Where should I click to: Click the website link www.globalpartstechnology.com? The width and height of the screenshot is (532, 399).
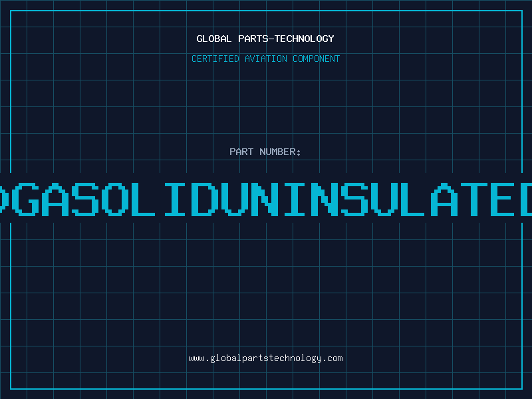(x=265, y=358)
